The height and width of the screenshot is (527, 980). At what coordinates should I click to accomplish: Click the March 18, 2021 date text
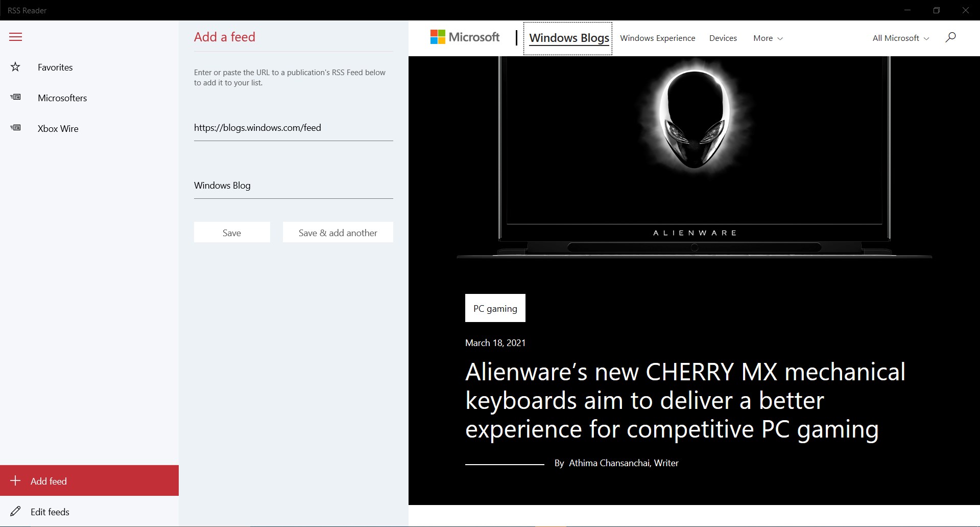coord(495,343)
